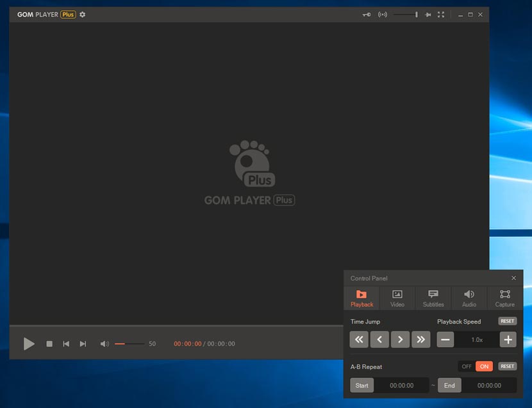Toggle the fullscreen expand icon
The width and height of the screenshot is (532, 408).
441,14
